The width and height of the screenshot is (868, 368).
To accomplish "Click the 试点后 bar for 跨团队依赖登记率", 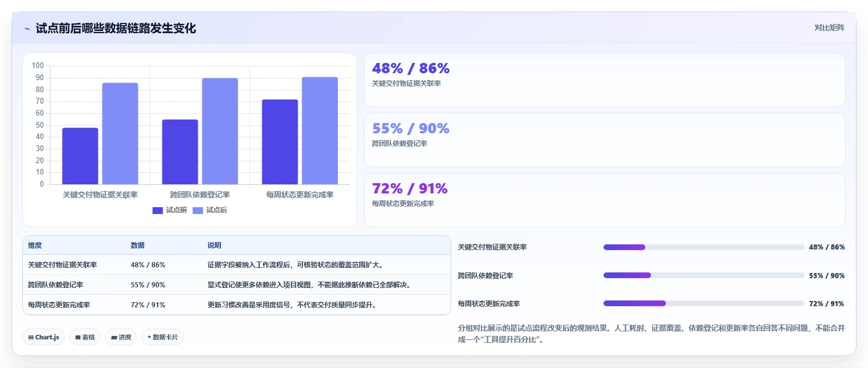I will click(x=220, y=131).
